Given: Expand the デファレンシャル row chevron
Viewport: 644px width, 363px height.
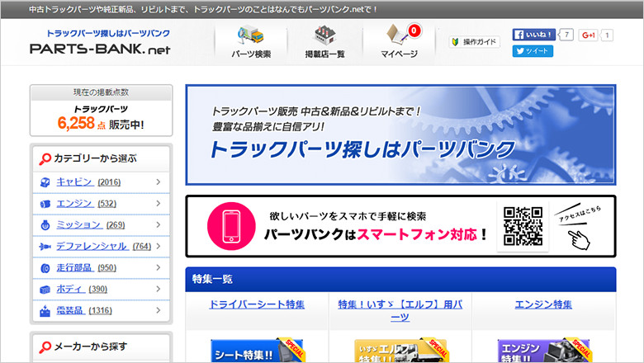Looking at the screenshot, I should [x=159, y=246].
